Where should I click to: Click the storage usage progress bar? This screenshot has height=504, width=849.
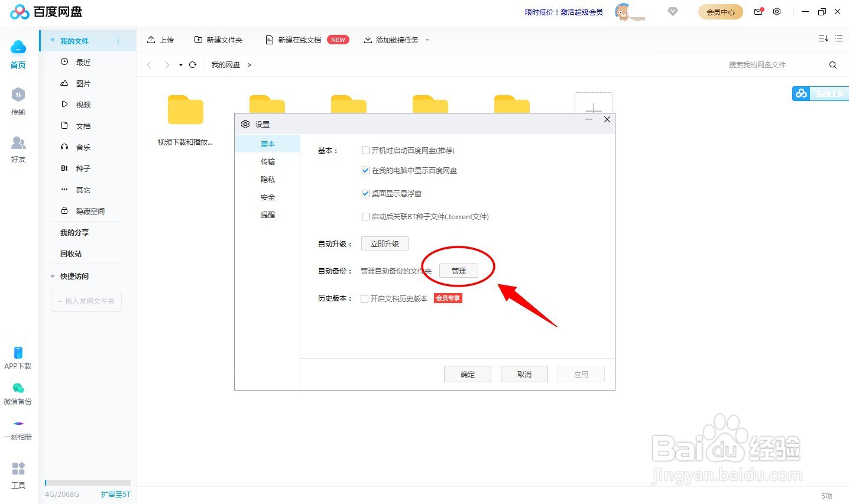tap(88, 483)
